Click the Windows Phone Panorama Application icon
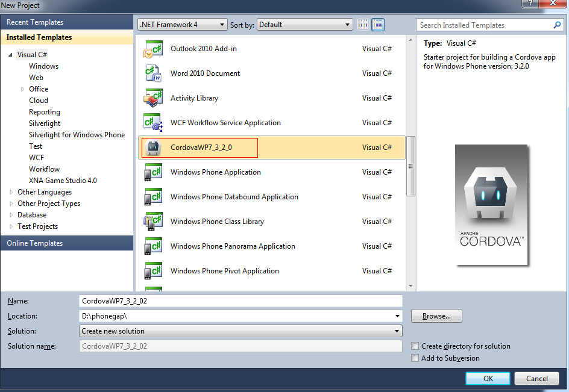Image resolution: width=569 pixels, height=392 pixels. click(152, 246)
